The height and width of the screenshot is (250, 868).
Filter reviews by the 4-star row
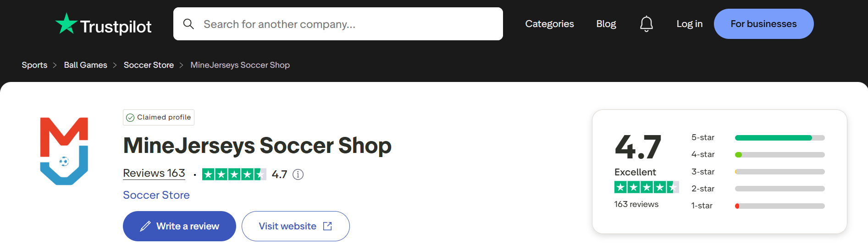point(758,155)
